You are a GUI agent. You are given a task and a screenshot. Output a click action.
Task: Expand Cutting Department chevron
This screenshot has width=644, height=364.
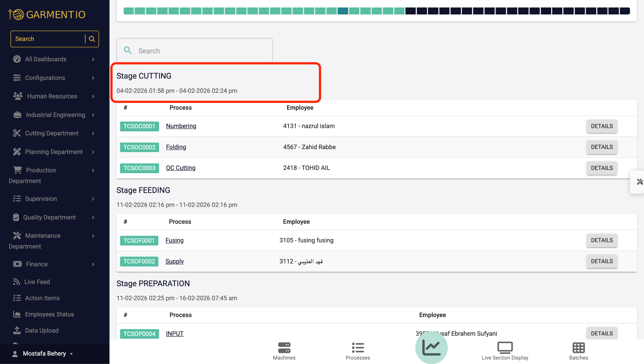[93, 133]
